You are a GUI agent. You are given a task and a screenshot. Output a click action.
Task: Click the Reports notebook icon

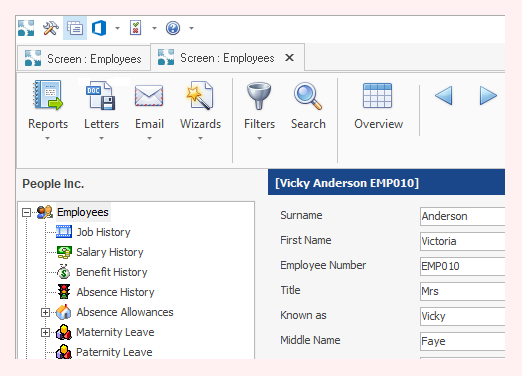[48, 95]
